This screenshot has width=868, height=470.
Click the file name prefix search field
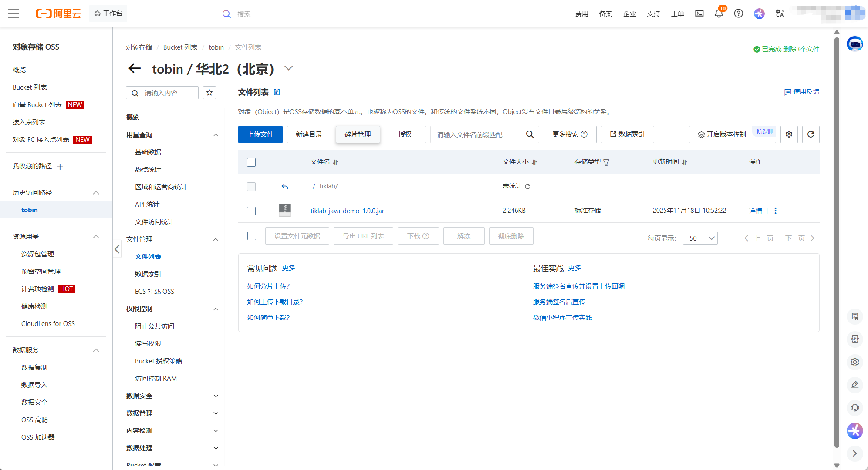pos(476,134)
